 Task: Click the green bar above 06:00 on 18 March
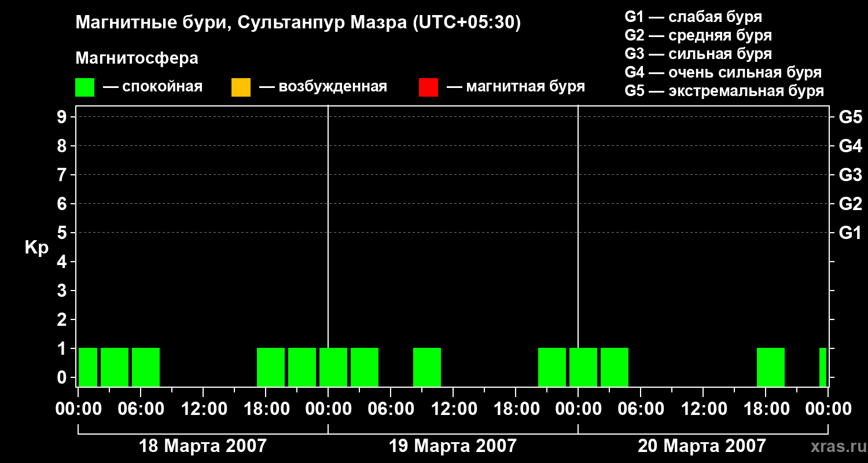click(x=146, y=367)
